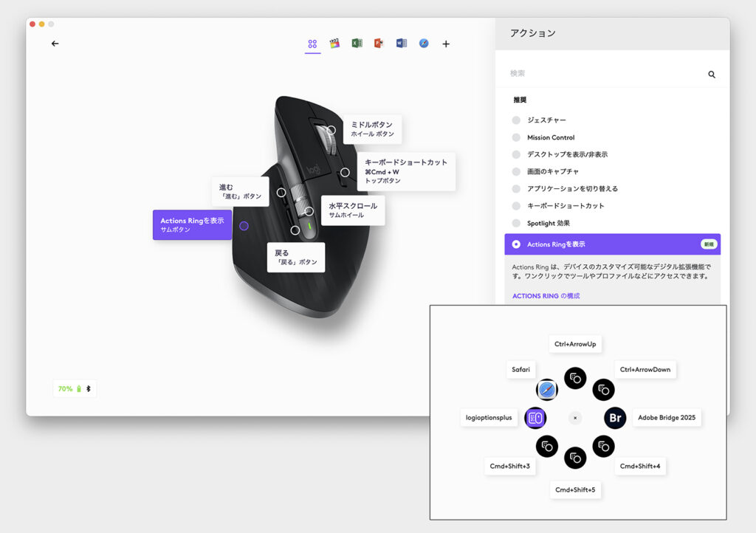This screenshot has height=533, width=756.
Task: Click the logioptionsplus icon in the ring
Action: (x=535, y=418)
